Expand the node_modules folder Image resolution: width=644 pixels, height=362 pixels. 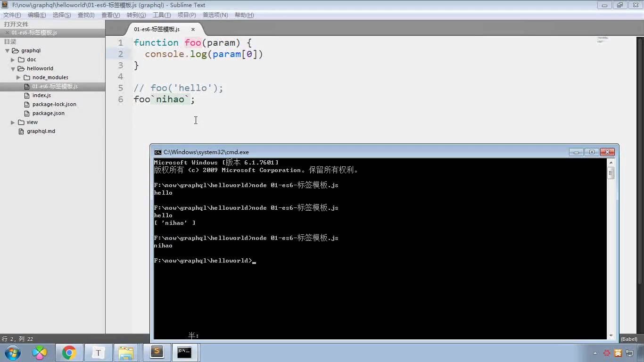click(x=18, y=77)
